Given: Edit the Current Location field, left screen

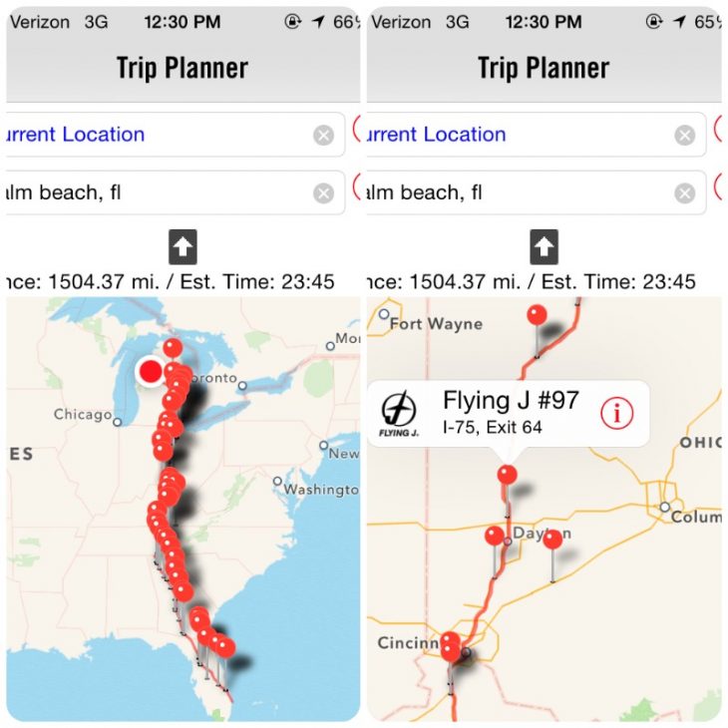Looking at the screenshot, I should pos(176,135).
